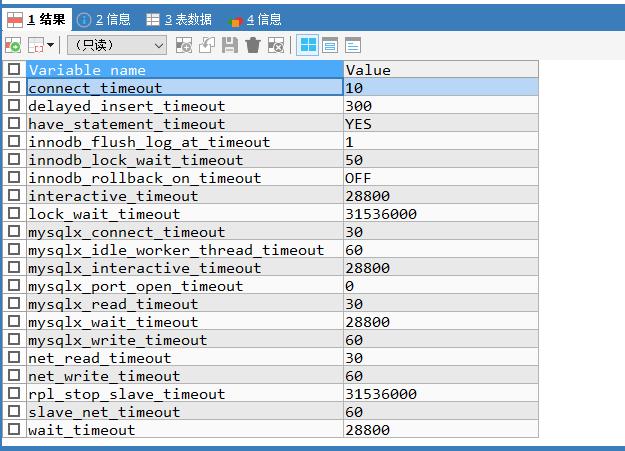Check the lock_wait_timeout row checkbox
Viewport: 625px width, 451px height.
coord(14,213)
